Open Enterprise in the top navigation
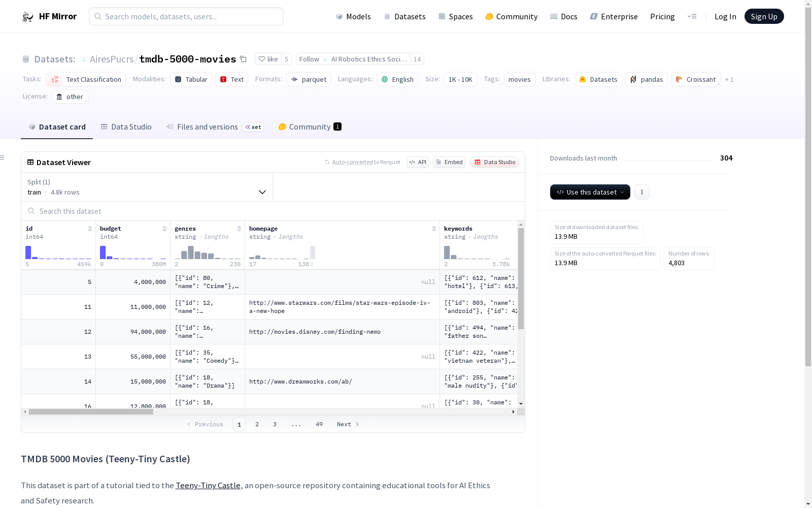 [614, 16]
